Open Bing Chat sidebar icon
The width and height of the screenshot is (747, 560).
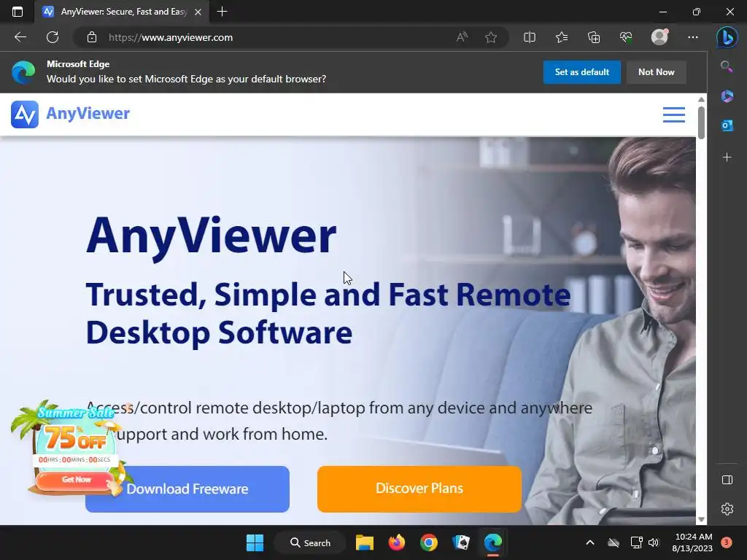727,38
